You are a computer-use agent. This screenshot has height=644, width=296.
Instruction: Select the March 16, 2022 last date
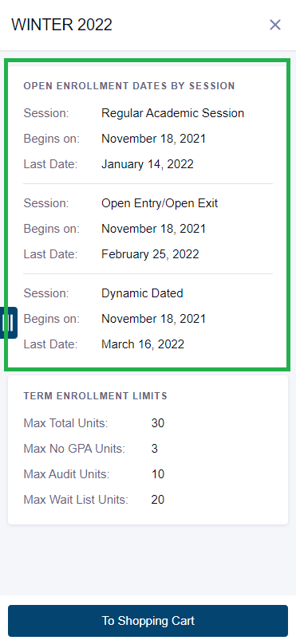pyautogui.click(x=143, y=344)
